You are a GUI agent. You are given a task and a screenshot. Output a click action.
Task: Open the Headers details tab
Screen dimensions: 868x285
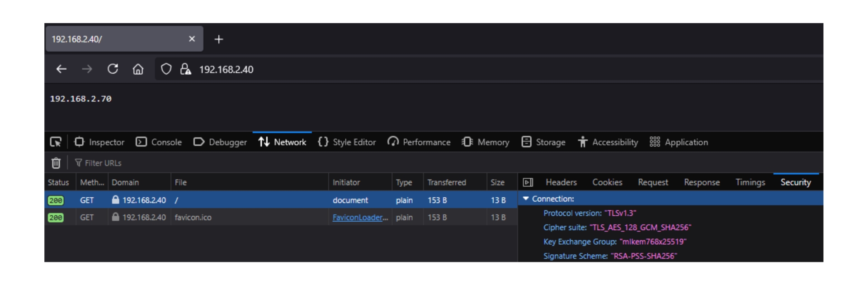(561, 182)
